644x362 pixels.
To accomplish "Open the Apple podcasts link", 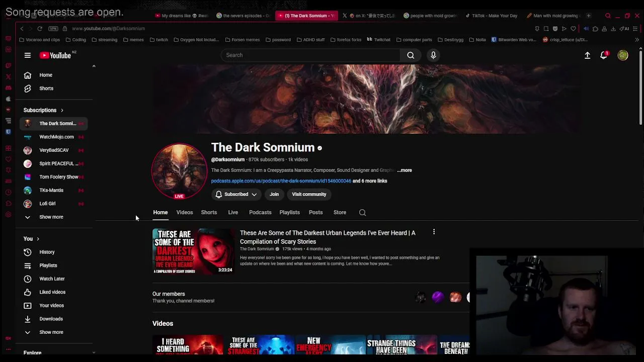I will click(281, 181).
